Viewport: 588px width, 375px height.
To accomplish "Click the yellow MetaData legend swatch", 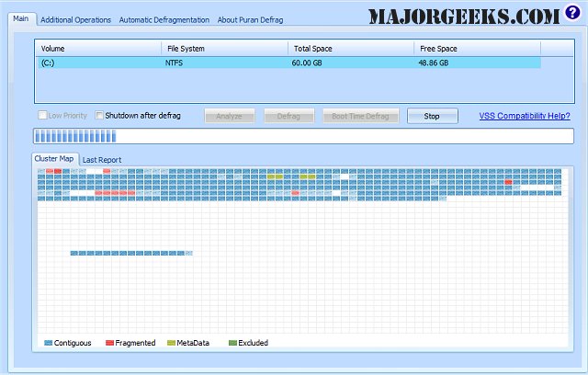I will [x=171, y=343].
